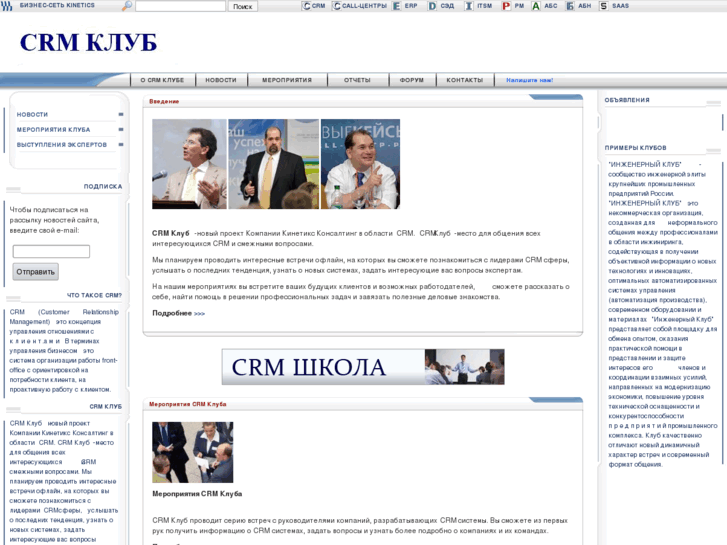
Task: Open the Отчеты menu item
Action: (x=357, y=80)
